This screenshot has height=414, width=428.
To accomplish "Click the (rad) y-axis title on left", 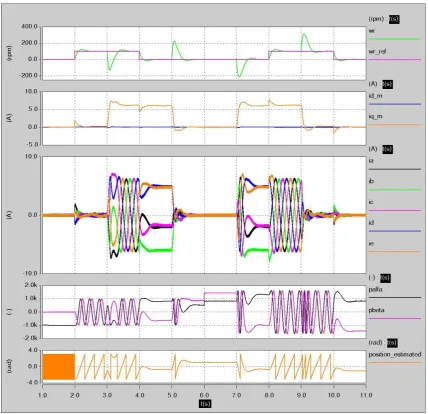I will pos(9,366).
